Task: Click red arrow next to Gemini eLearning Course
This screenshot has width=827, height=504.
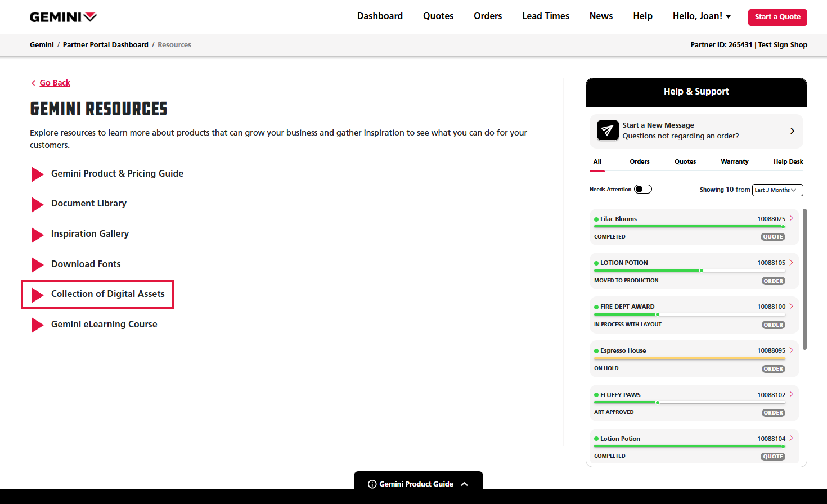Action: click(37, 325)
